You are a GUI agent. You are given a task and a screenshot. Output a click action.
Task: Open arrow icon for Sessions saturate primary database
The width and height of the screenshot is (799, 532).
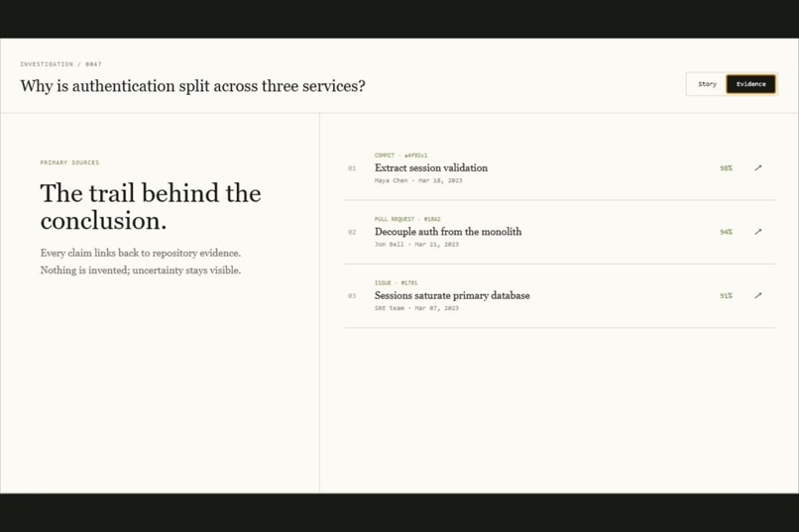click(x=757, y=295)
